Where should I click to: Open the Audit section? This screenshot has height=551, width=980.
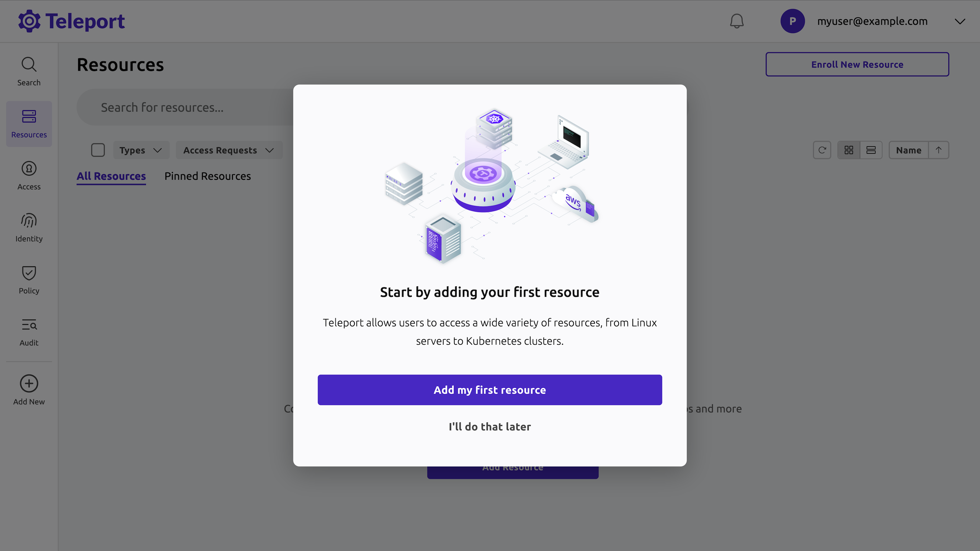(29, 331)
